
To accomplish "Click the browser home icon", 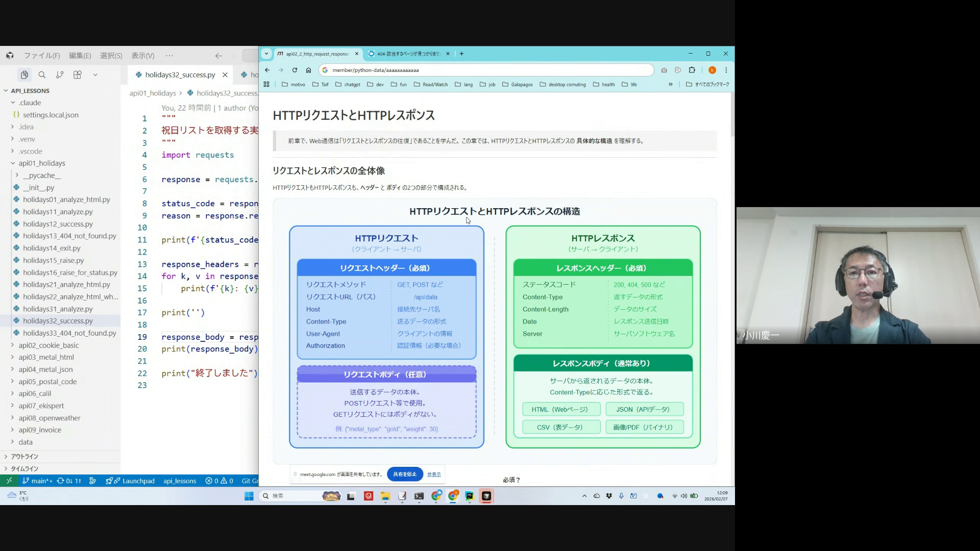I will (x=308, y=70).
